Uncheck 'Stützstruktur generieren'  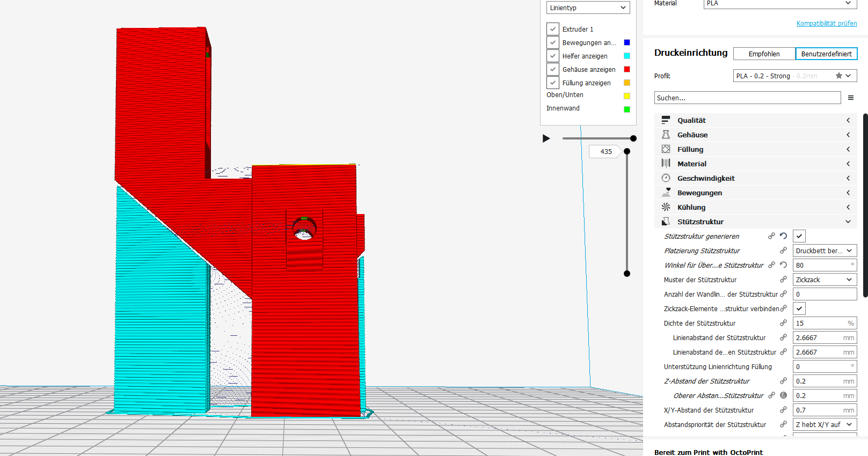coord(799,236)
